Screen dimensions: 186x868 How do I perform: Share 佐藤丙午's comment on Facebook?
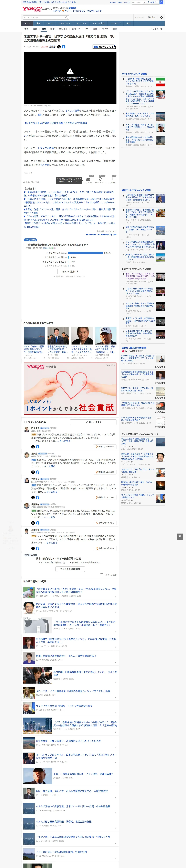38,523
